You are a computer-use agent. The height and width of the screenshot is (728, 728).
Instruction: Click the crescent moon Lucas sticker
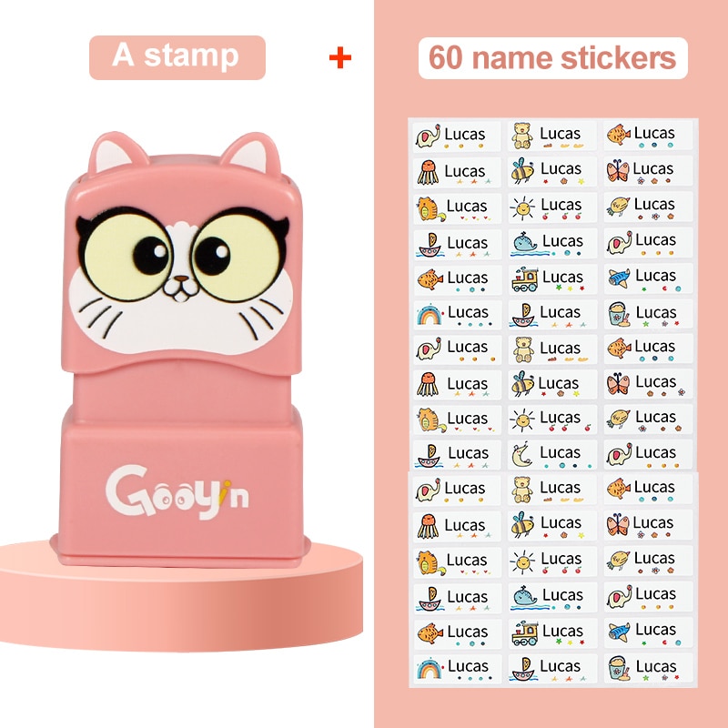(x=552, y=454)
